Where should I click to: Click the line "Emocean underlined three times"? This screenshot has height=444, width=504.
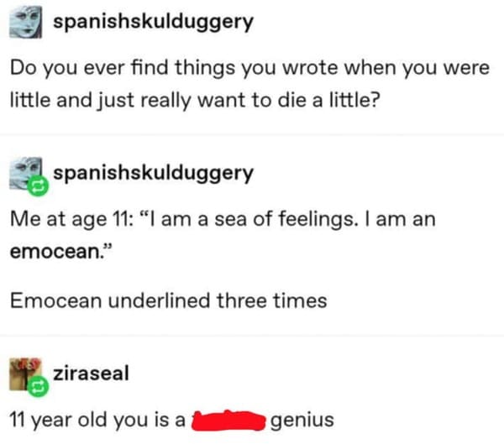point(168,300)
